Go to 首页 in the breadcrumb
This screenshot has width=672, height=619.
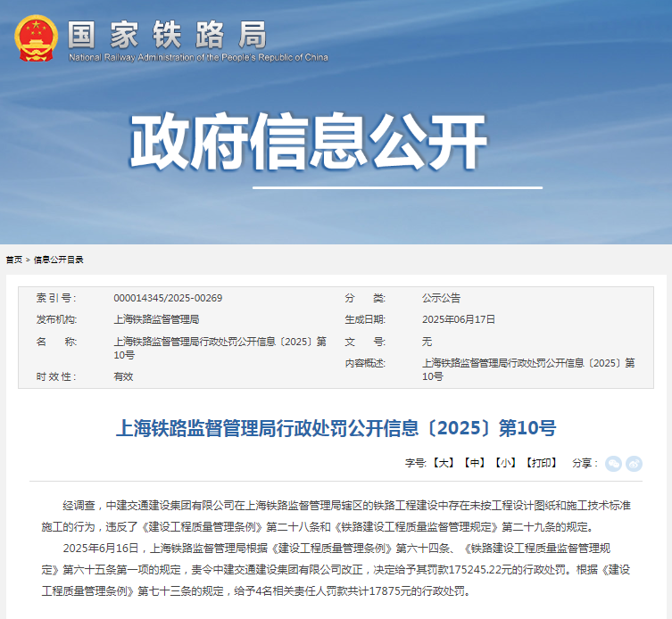click(14, 260)
